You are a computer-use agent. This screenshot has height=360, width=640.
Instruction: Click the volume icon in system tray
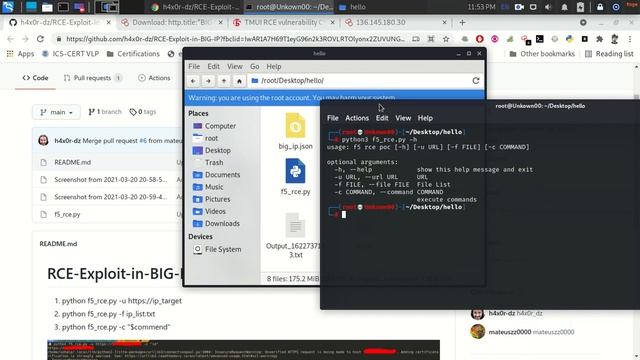pyautogui.click(x=548, y=7)
